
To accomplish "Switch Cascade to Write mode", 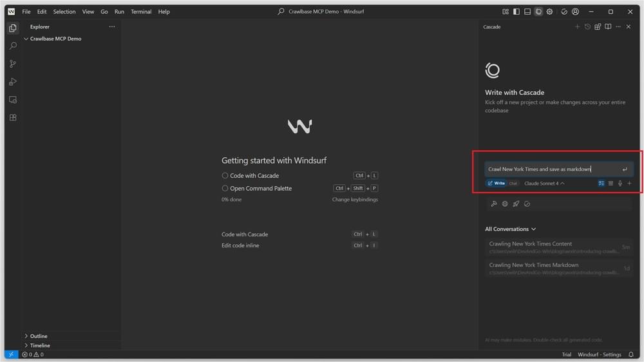I will pos(496,184).
